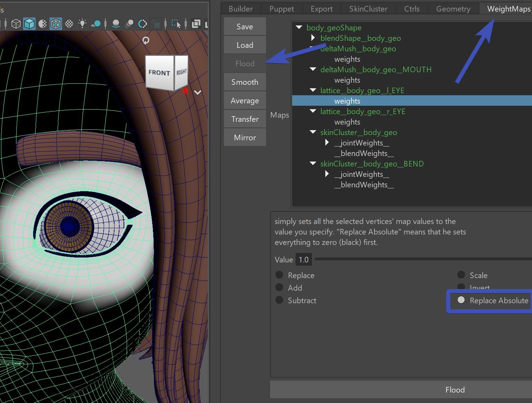Expand __jointWeights__ under skinCluster__body_geo__BEND
Viewport: 532px width, 403px height.
tap(327, 174)
